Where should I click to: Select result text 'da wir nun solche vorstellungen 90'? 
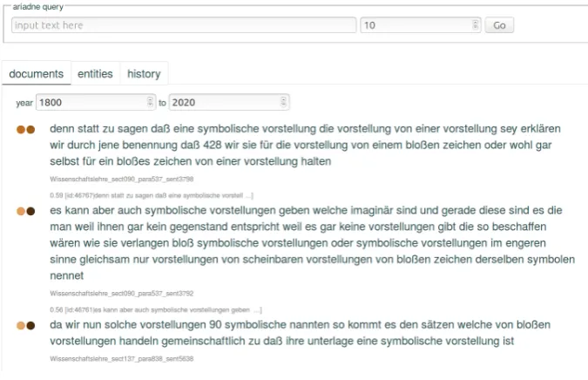tap(136, 324)
